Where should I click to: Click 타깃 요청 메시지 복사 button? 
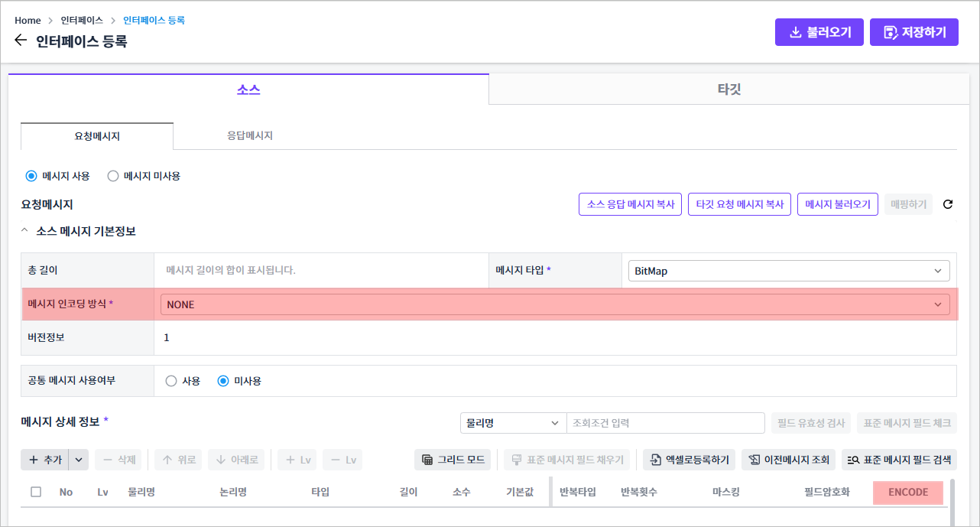[x=740, y=204]
